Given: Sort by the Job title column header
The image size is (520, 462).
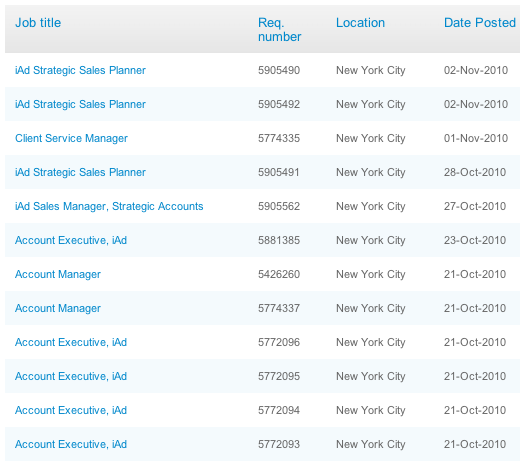Looking at the screenshot, I should pyautogui.click(x=38, y=23).
